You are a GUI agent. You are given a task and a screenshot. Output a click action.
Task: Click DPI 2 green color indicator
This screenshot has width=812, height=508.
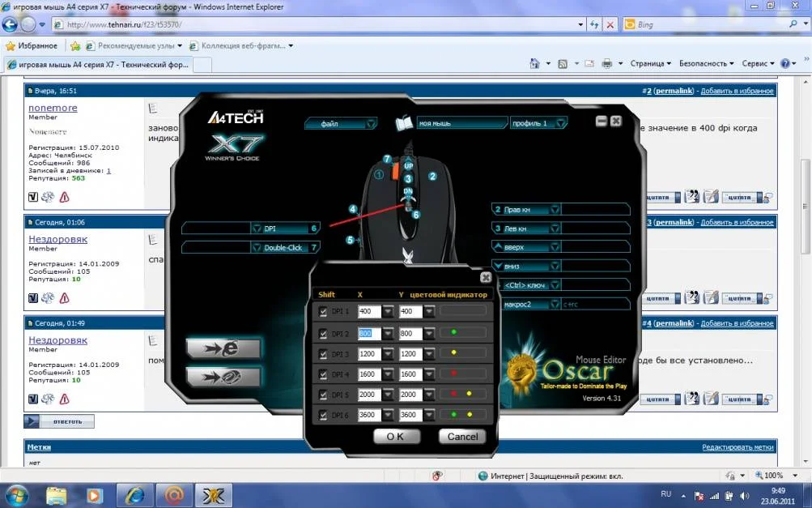point(454,331)
